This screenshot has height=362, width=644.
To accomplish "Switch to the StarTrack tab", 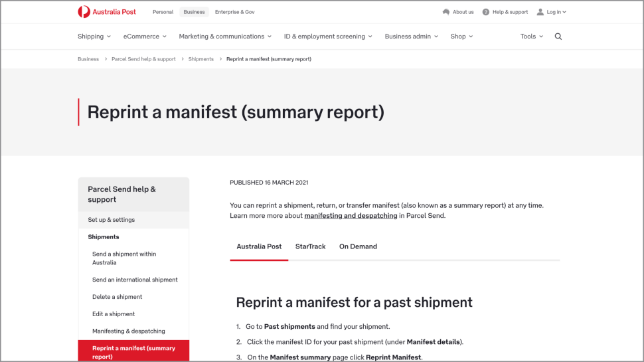I will point(310,246).
